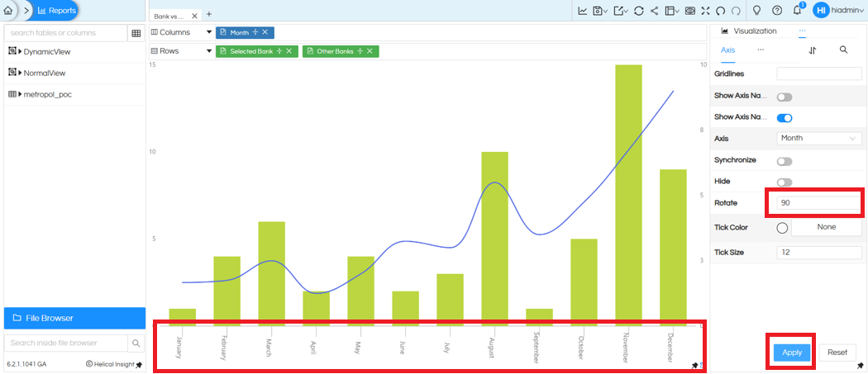The height and width of the screenshot is (374, 868).
Task: Add a new report tab with plus
Action: [208, 14]
